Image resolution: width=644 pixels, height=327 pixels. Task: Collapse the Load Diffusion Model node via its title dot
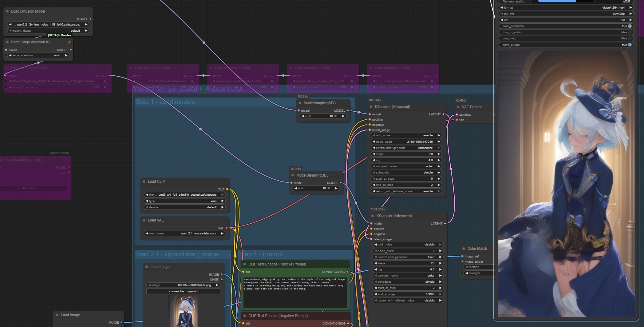click(x=7, y=11)
